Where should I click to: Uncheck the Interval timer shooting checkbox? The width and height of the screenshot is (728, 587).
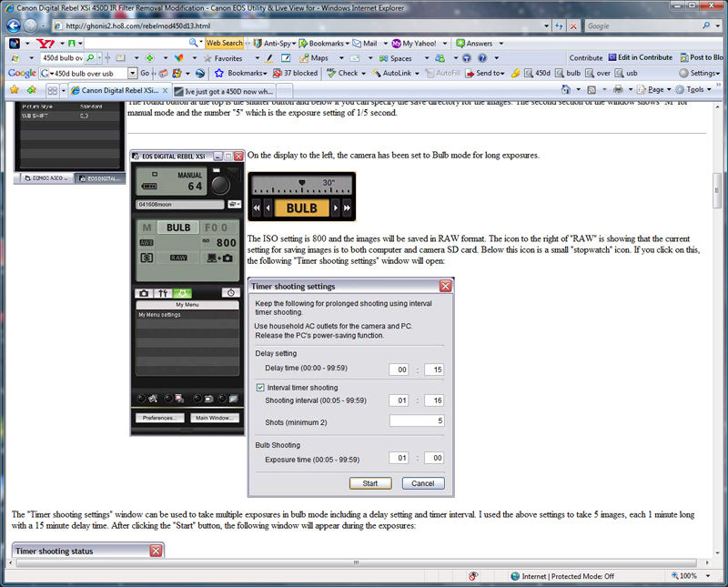(x=260, y=388)
